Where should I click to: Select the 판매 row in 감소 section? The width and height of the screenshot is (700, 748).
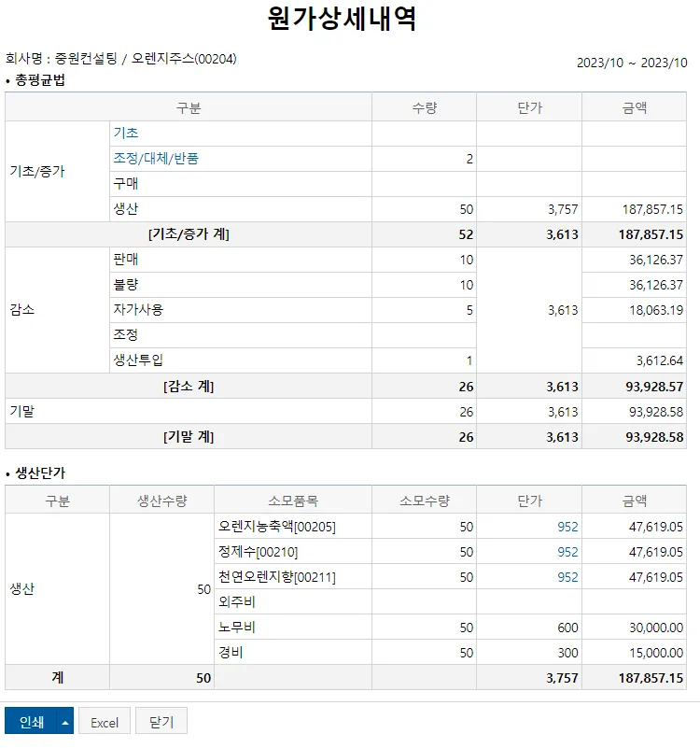click(345, 260)
